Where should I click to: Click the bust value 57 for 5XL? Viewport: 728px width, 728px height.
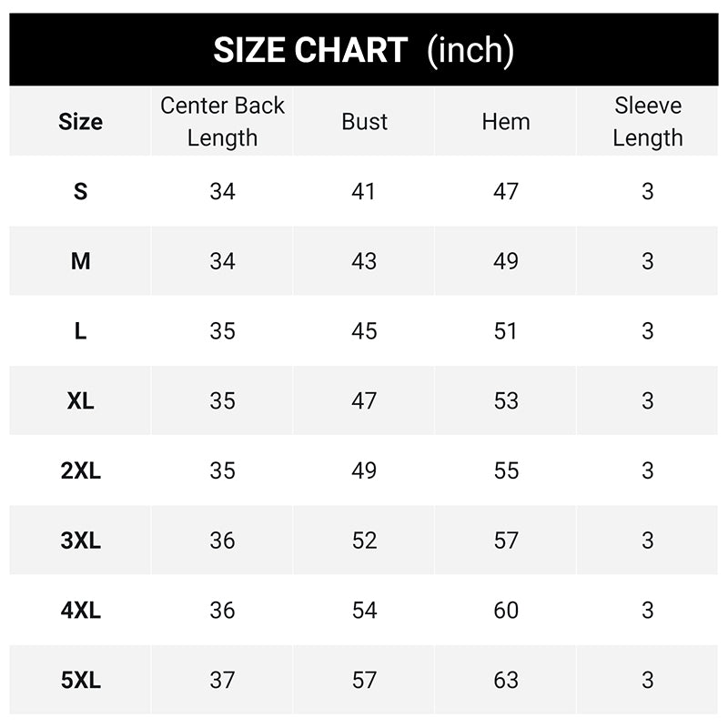click(x=364, y=680)
